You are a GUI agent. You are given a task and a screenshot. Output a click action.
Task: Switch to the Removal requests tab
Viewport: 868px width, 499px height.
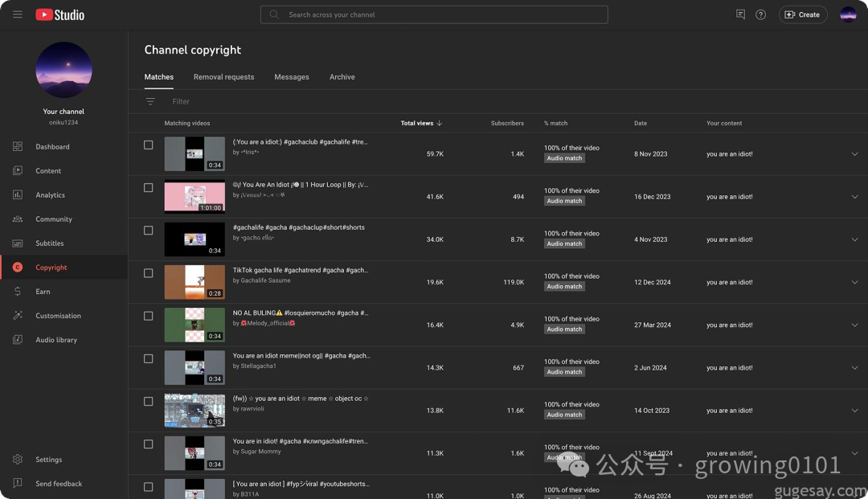coord(223,77)
